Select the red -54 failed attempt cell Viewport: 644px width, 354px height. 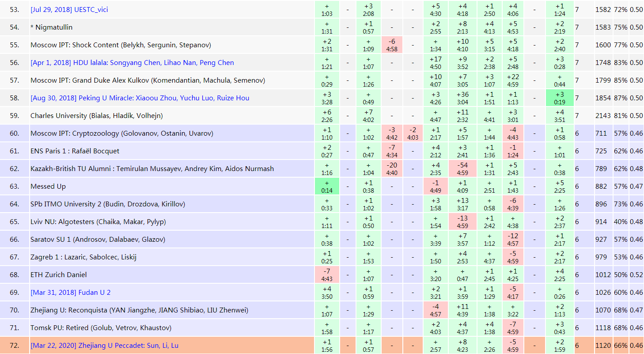point(462,169)
